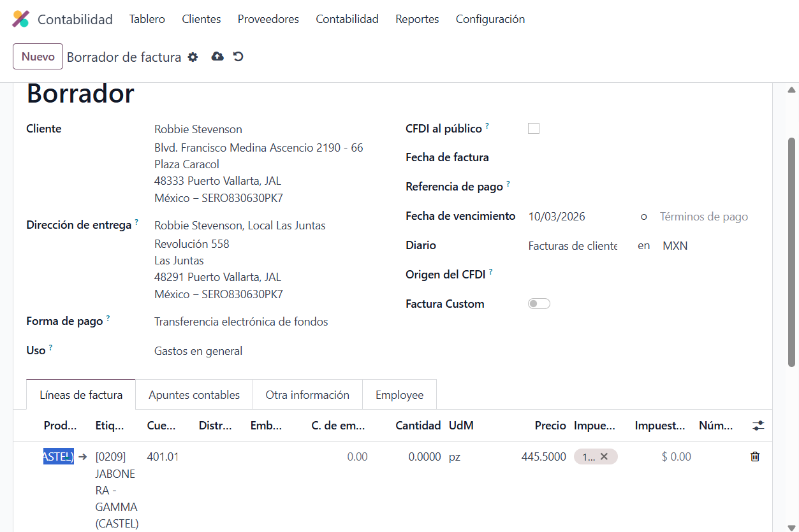Open column settings adjustment icon
The width and height of the screenshot is (799, 532).
coord(758,426)
